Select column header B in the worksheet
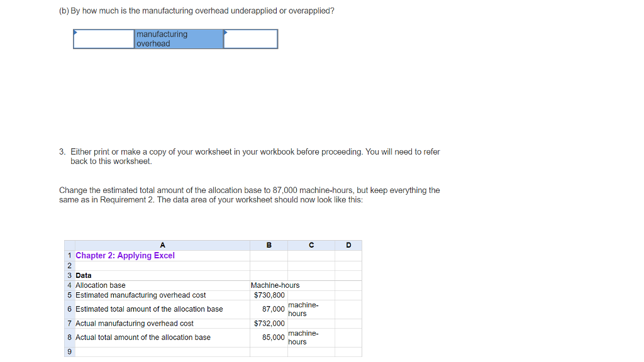 268,245
